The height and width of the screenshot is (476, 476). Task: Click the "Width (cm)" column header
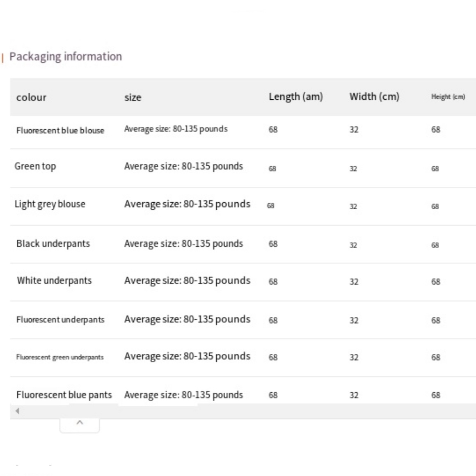(x=374, y=96)
